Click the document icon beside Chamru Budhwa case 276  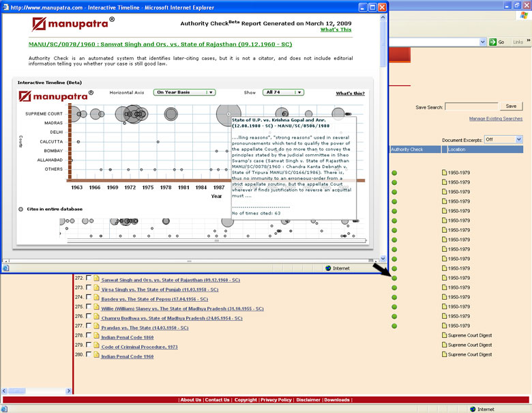click(96, 317)
